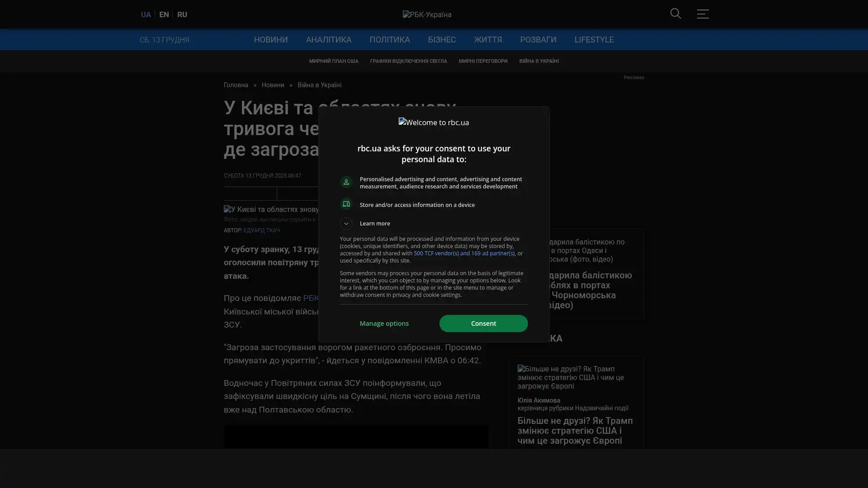This screenshot has height=488, width=868.
Task: Select the UA language option
Action: pyautogui.click(x=146, y=14)
